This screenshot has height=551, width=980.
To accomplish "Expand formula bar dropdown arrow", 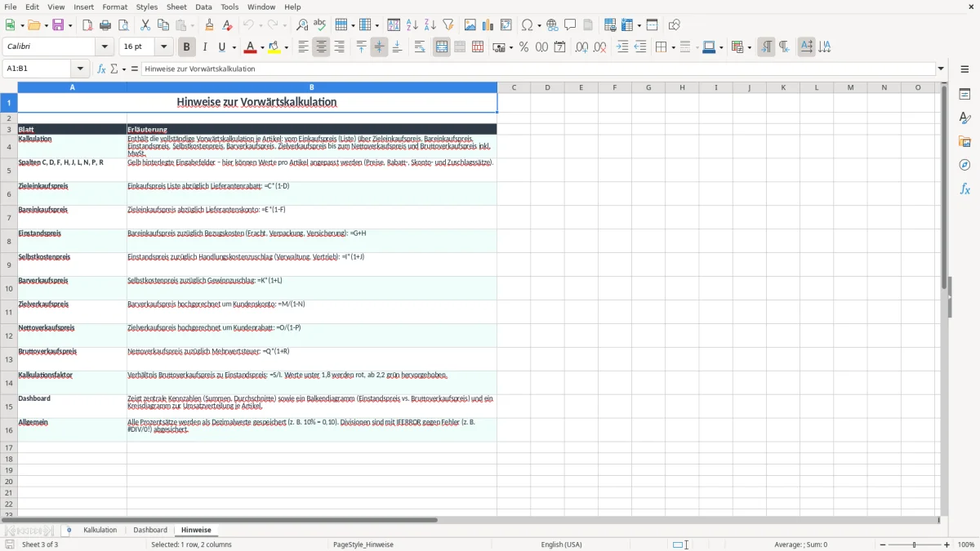I will (x=941, y=69).
